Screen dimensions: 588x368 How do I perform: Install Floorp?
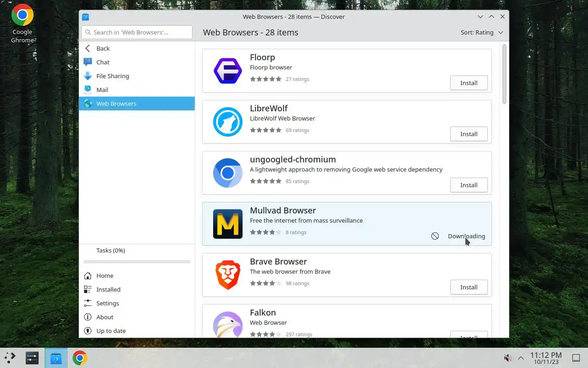pyautogui.click(x=469, y=83)
